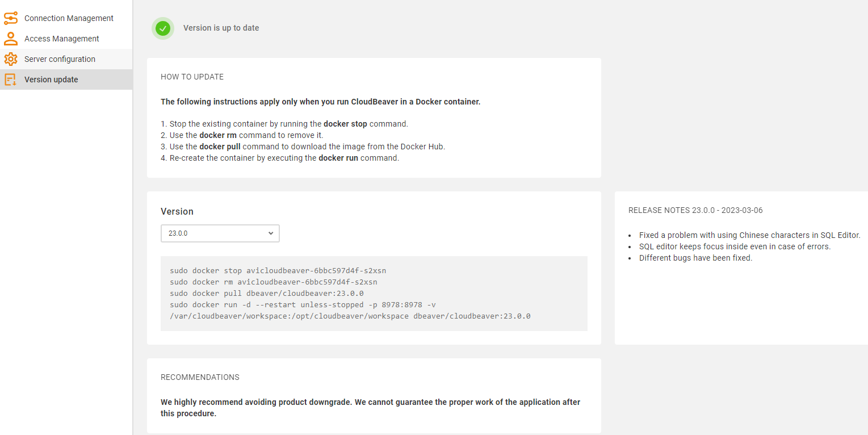This screenshot has width=868, height=435.
Task: Click the green up-to-date checkmark icon
Action: 163,28
